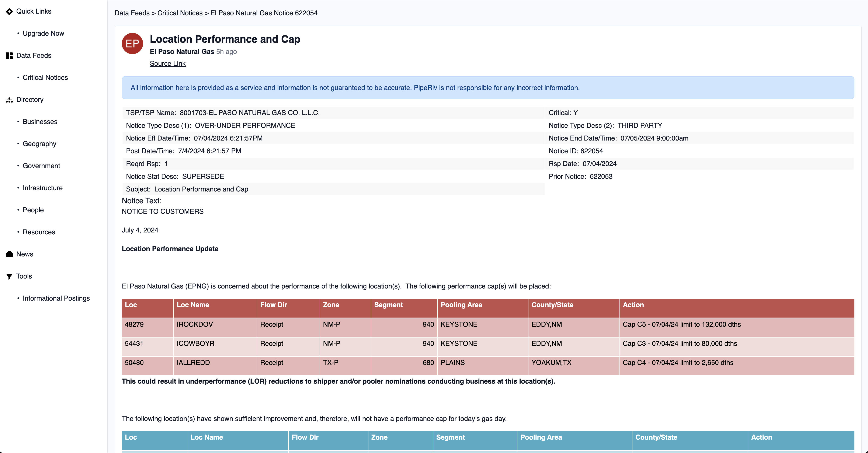Viewport: 868px width, 453px height.
Task: Click Resources in the sidebar
Action: [39, 232]
